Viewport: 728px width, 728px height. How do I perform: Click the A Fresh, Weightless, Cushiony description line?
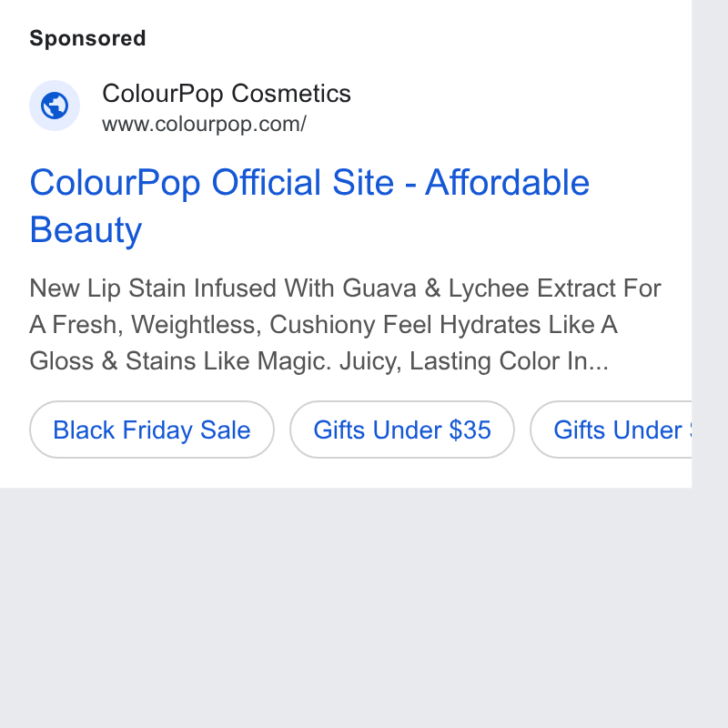tap(324, 325)
